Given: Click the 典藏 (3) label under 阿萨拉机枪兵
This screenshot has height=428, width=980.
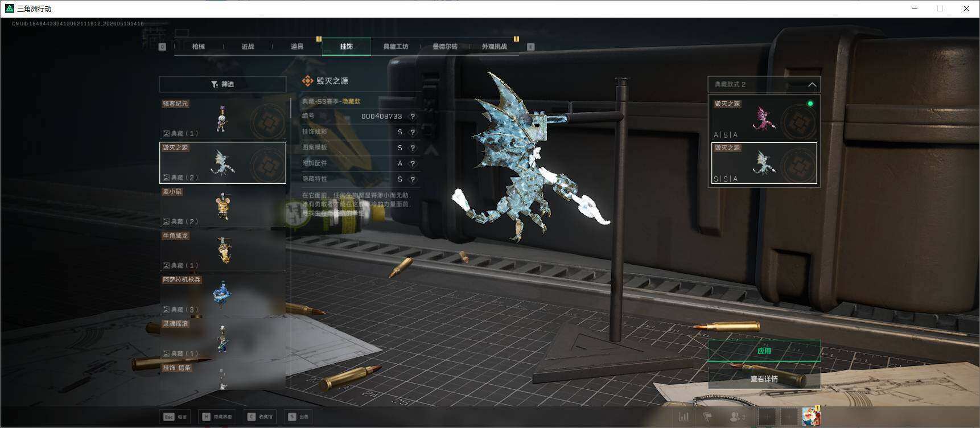Looking at the screenshot, I should [x=180, y=310].
